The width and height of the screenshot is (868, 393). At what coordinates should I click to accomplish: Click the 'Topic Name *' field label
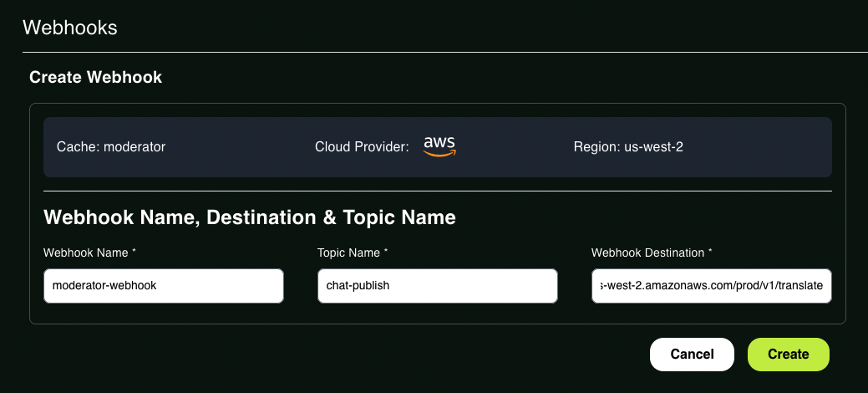(353, 253)
